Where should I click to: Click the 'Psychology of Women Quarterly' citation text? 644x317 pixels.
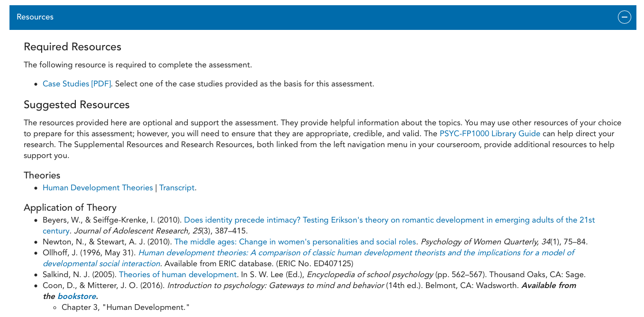click(485, 242)
